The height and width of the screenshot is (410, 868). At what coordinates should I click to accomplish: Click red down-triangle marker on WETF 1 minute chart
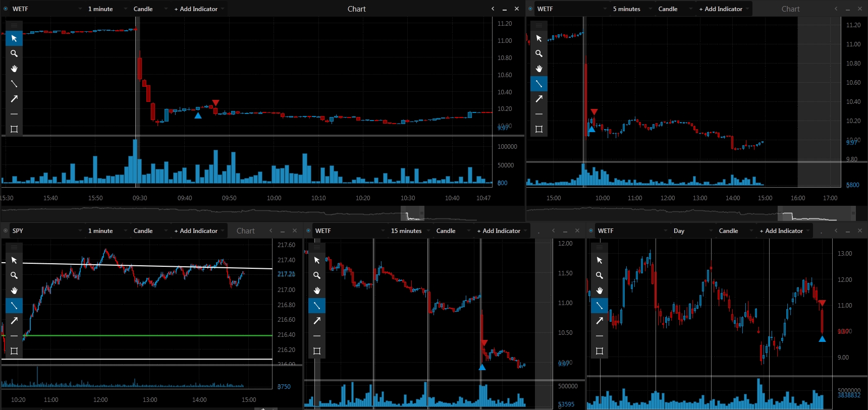215,103
